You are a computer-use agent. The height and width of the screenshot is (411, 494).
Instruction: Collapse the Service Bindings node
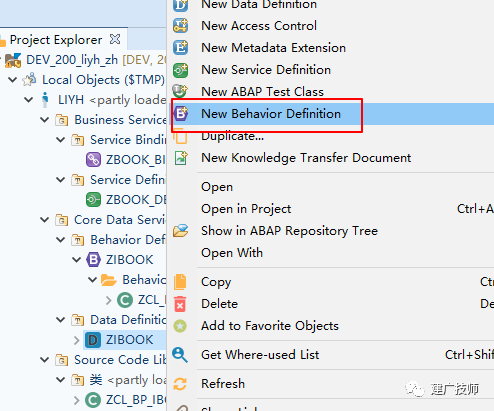pos(61,140)
